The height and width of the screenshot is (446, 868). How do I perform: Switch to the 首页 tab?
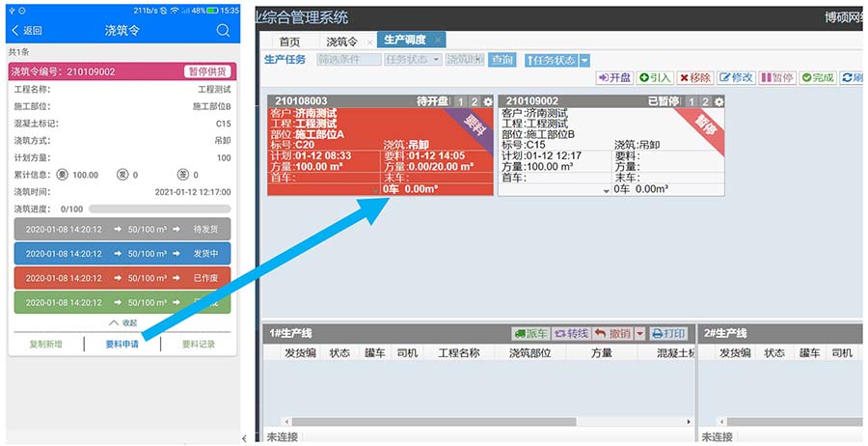point(289,42)
